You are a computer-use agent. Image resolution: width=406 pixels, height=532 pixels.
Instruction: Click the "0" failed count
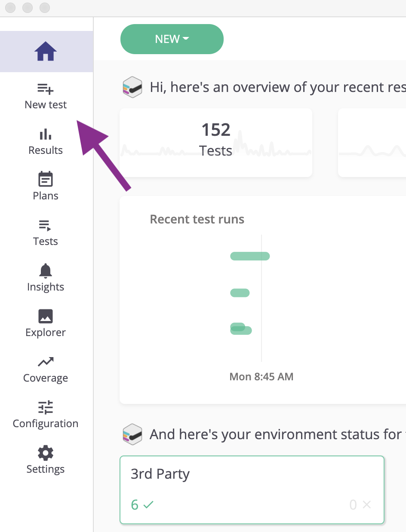click(353, 504)
